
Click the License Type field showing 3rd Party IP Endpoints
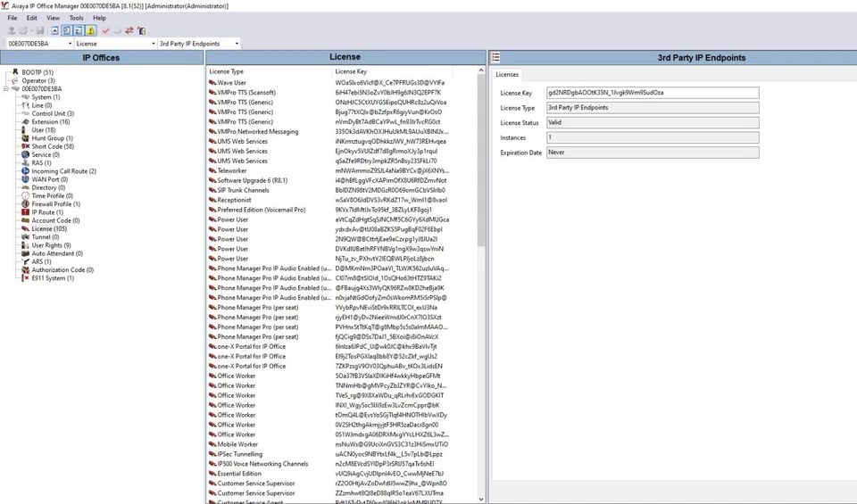pyautogui.click(x=653, y=108)
